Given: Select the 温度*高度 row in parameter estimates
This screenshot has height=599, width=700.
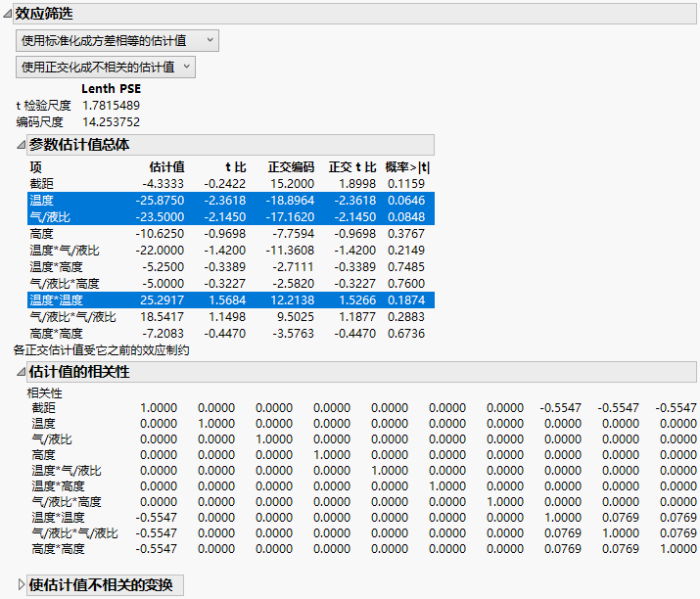Looking at the screenshot, I should click(231, 267).
